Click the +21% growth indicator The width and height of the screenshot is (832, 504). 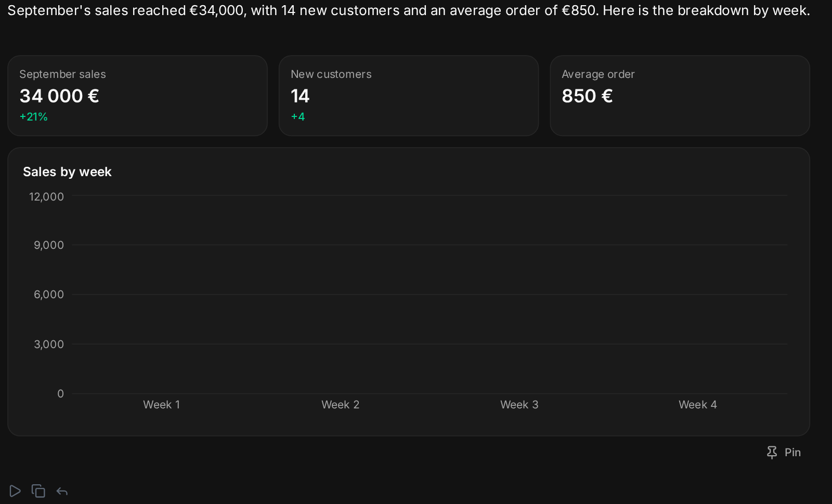point(33,117)
